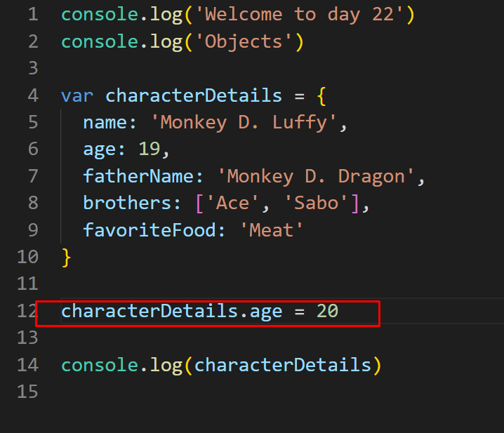
Task: Click the closing curly brace on line 10
Action: pyautogui.click(x=66, y=258)
